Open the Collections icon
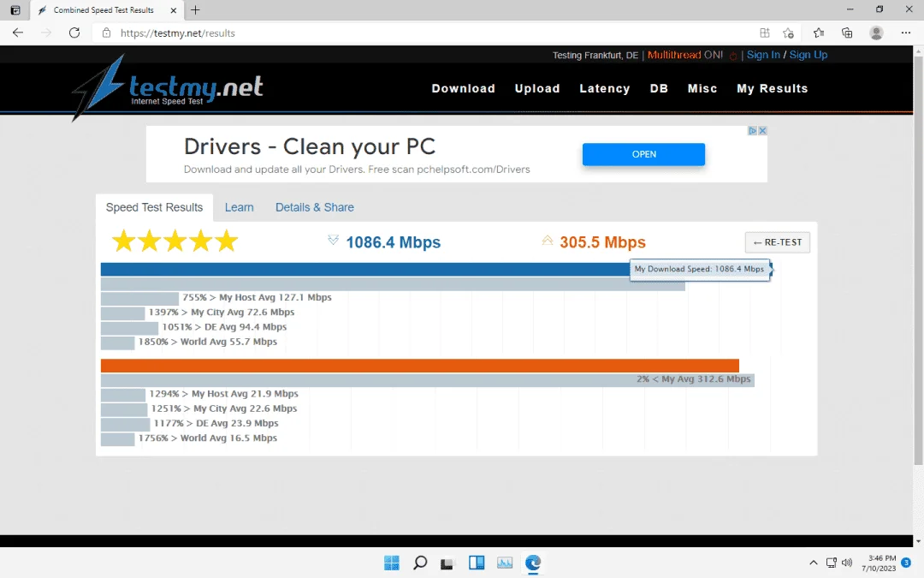 [847, 33]
